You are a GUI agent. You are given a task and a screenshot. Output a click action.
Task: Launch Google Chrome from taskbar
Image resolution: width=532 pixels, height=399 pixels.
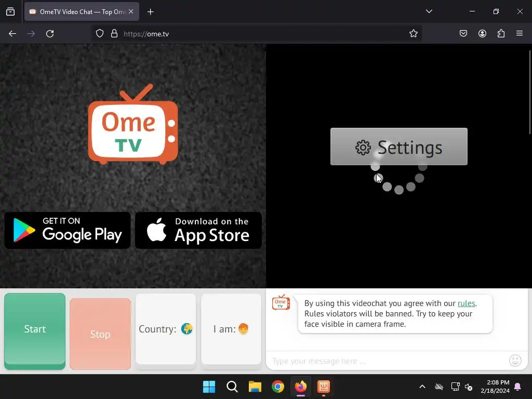278,387
